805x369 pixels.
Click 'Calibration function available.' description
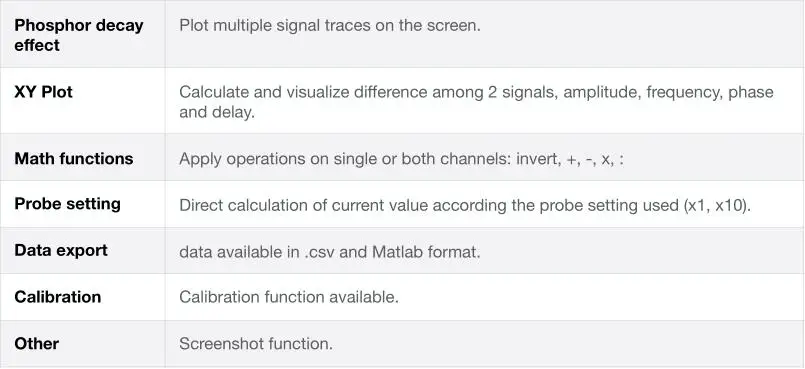tap(289, 297)
